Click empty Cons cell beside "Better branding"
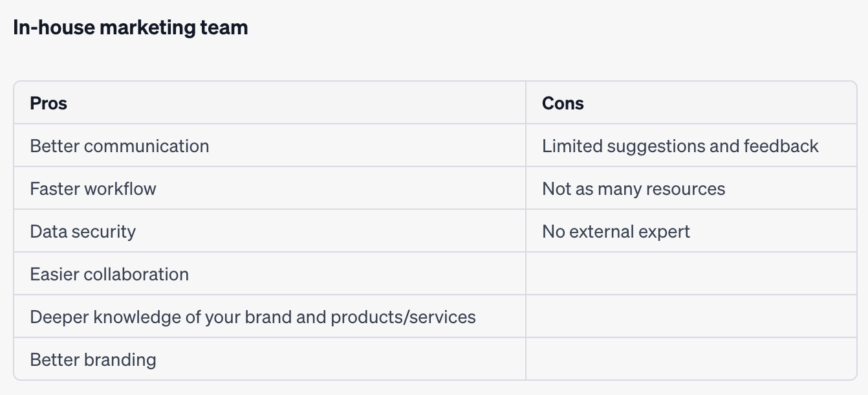This screenshot has width=868, height=395. click(x=691, y=360)
